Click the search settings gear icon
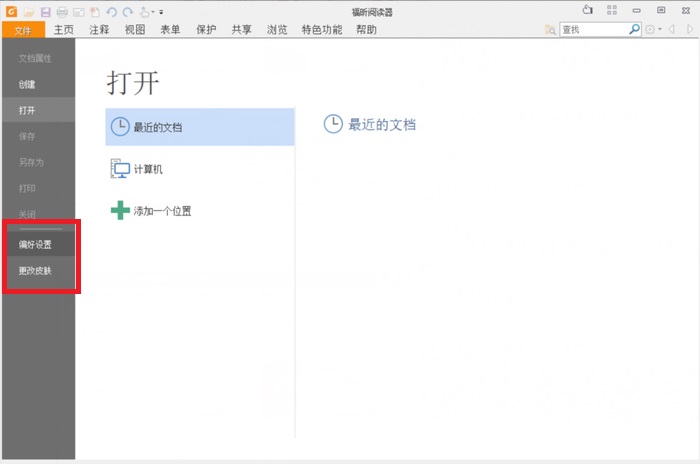The height and width of the screenshot is (464, 700). coord(650,29)
